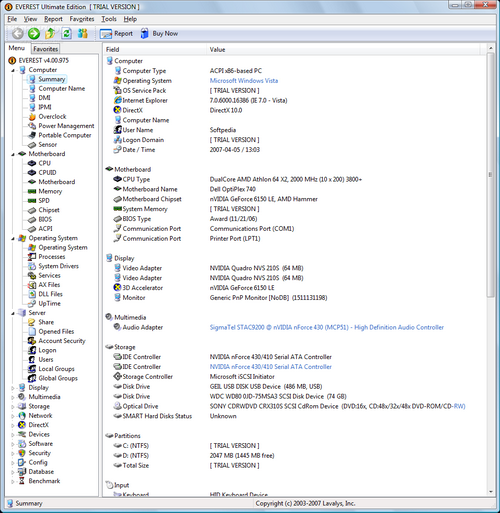Select the Portable Computer laptop icon
This screenshot has width=500, height=513.
pyautogui.click(x=32, y=135)
